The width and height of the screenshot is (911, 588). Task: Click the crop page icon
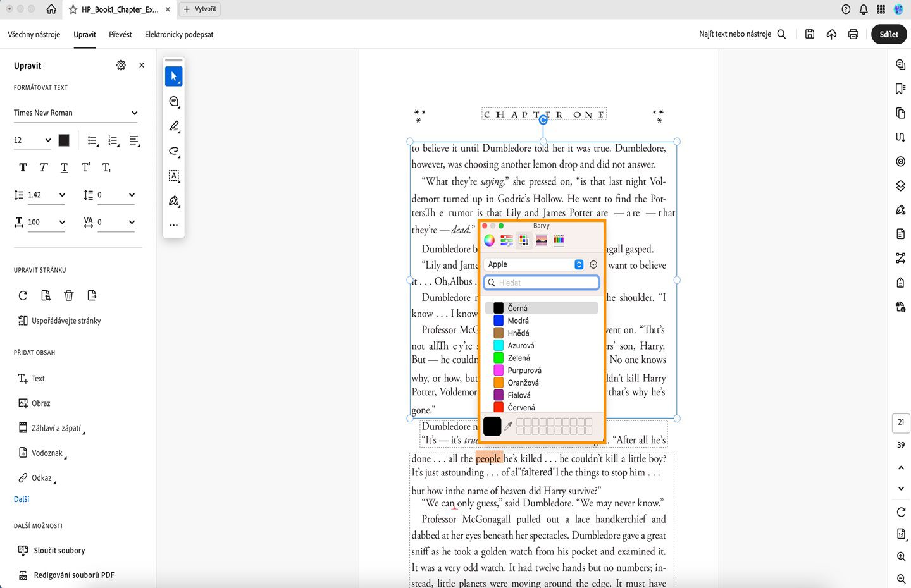click(x=46, y=295)
